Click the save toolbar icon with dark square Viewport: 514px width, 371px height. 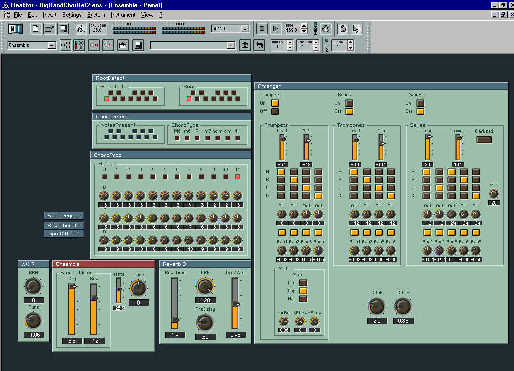tap(63, 29)
